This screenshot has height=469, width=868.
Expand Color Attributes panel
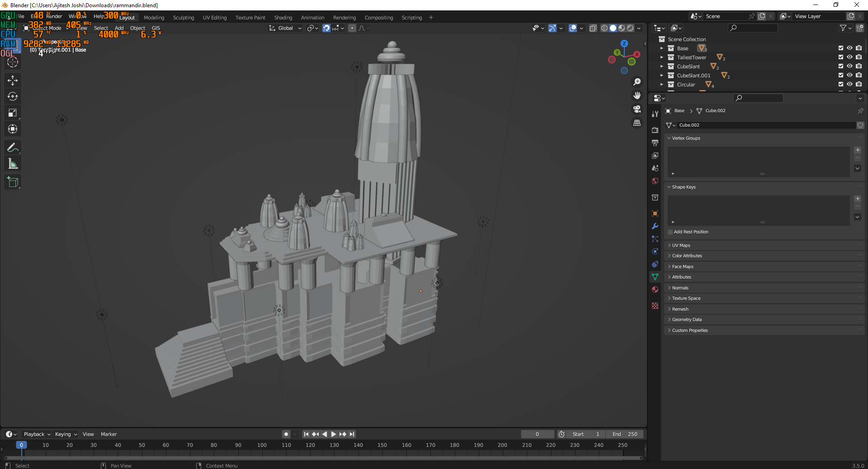coord(764,256)
